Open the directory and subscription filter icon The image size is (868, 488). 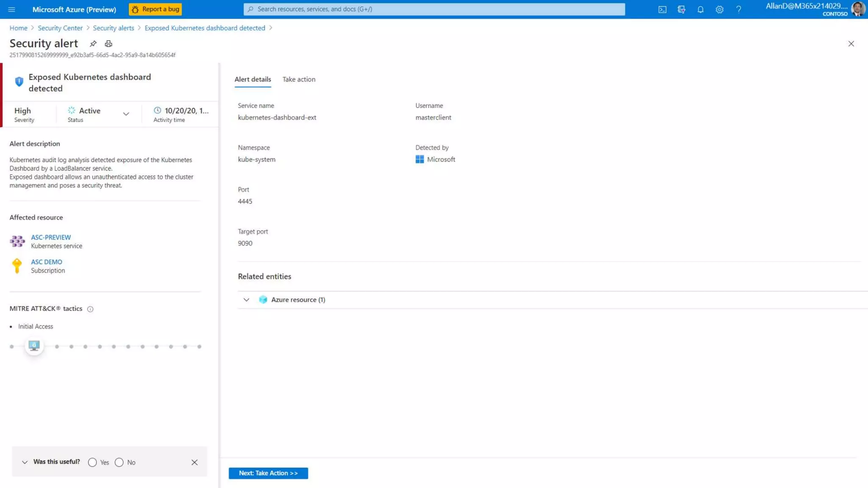coord(681,9)
